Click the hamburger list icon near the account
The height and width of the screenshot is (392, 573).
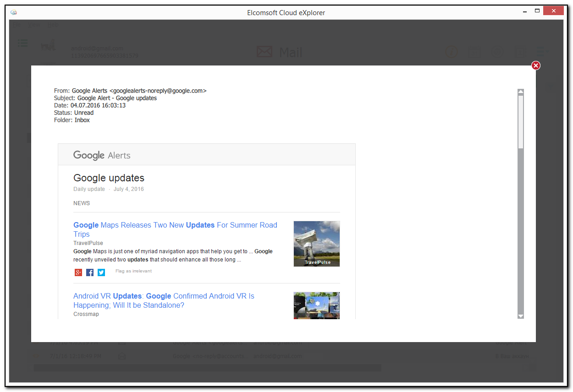22,43
